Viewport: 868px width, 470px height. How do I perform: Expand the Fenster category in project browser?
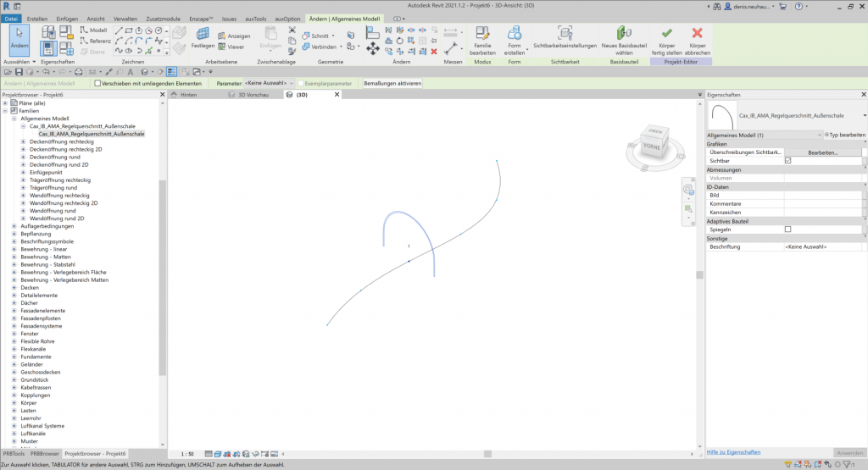coord(14,334)
